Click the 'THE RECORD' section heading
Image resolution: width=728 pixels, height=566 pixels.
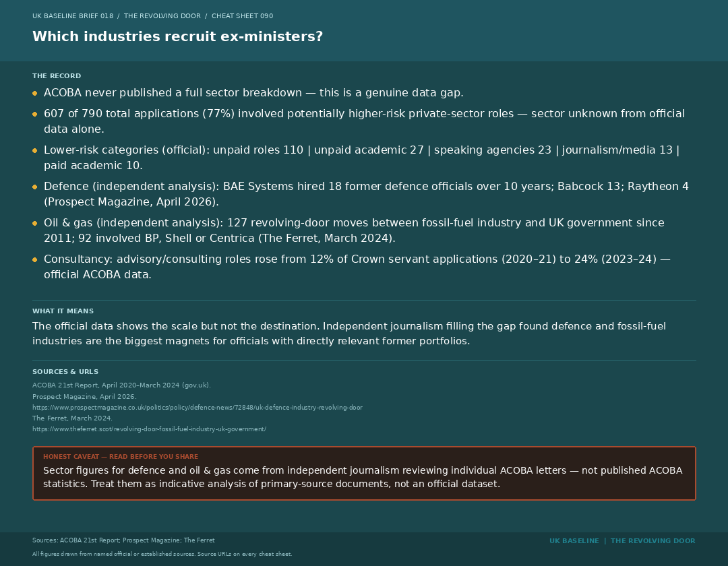click(57, 75)
